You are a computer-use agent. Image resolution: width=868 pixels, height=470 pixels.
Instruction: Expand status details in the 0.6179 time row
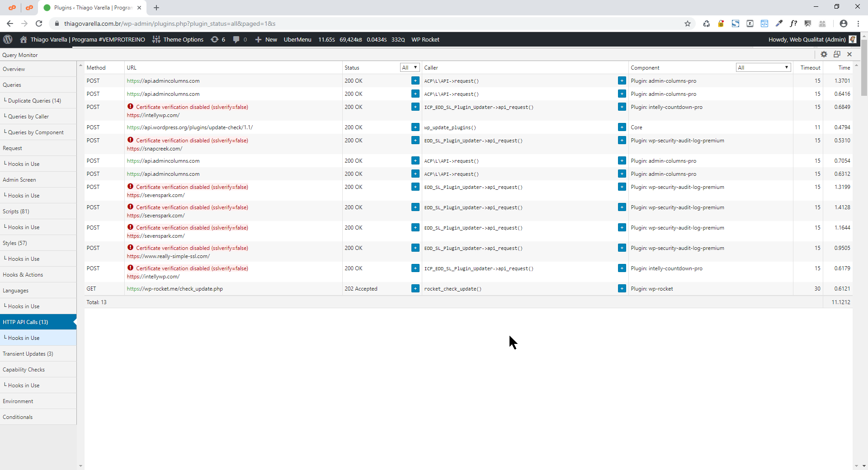[415, 268]
